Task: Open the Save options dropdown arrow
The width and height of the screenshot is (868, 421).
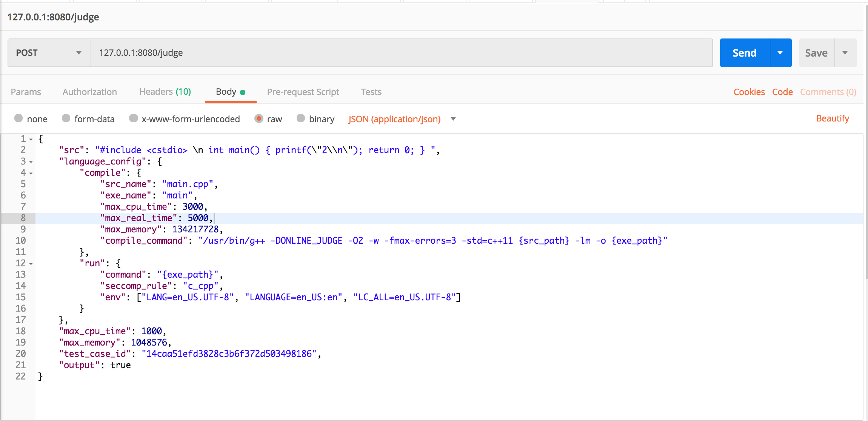Action: coord(845,53)
